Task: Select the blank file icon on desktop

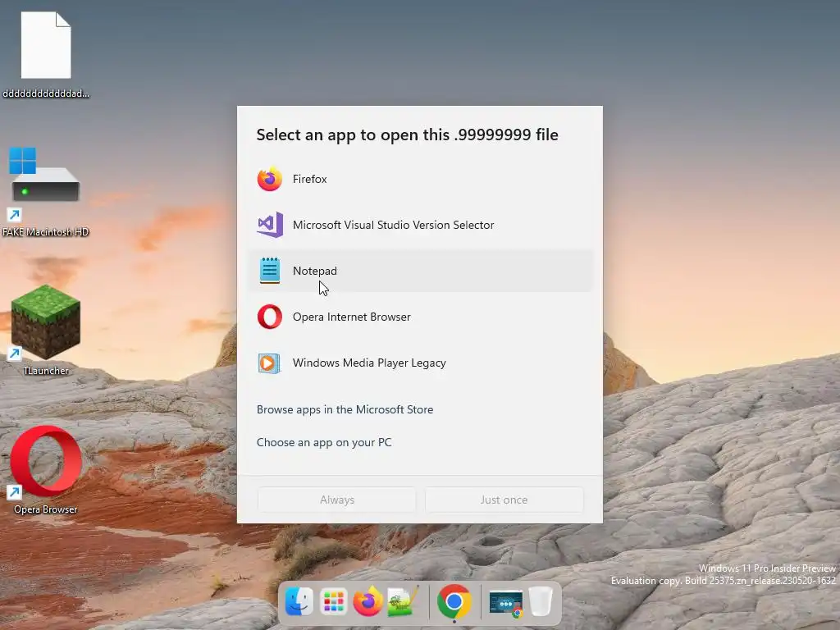Action: coord(46,45)
